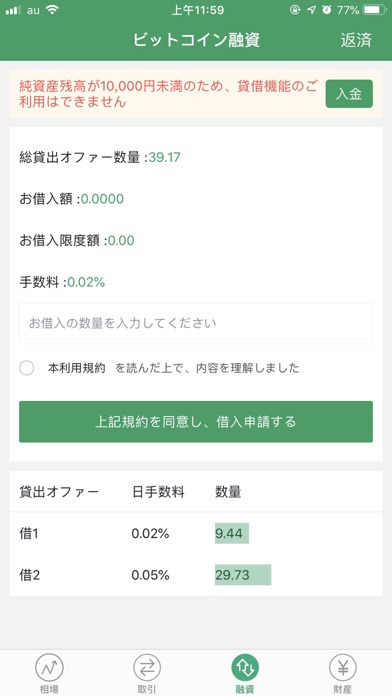
Task: Tap the Wi-Fi icon in status bar
Action: (52, 9)
